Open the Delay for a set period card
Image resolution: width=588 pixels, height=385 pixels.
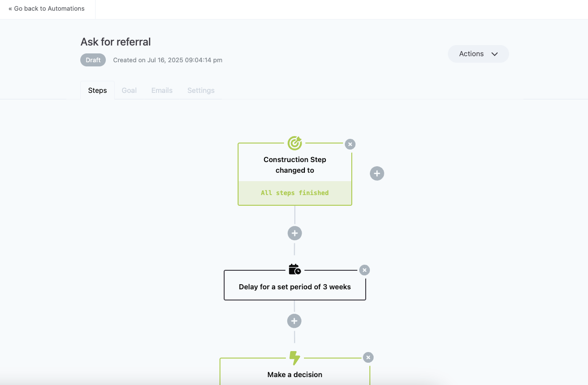coord(295,285)
